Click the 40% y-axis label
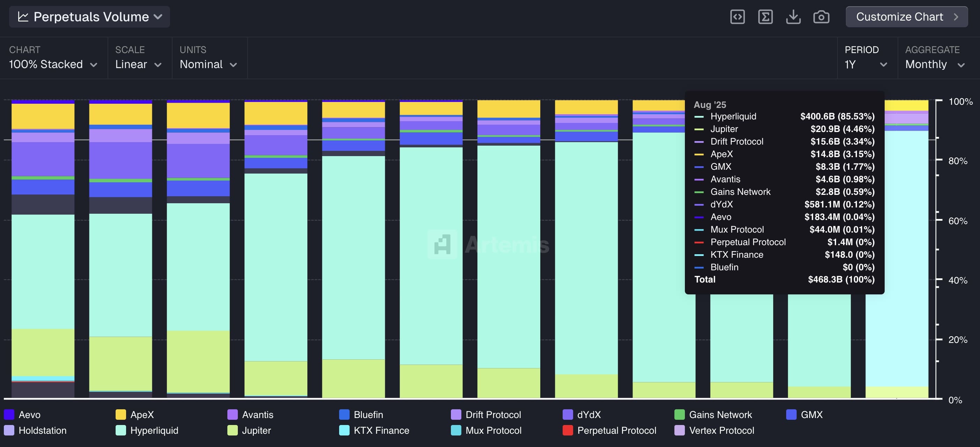 958,280
